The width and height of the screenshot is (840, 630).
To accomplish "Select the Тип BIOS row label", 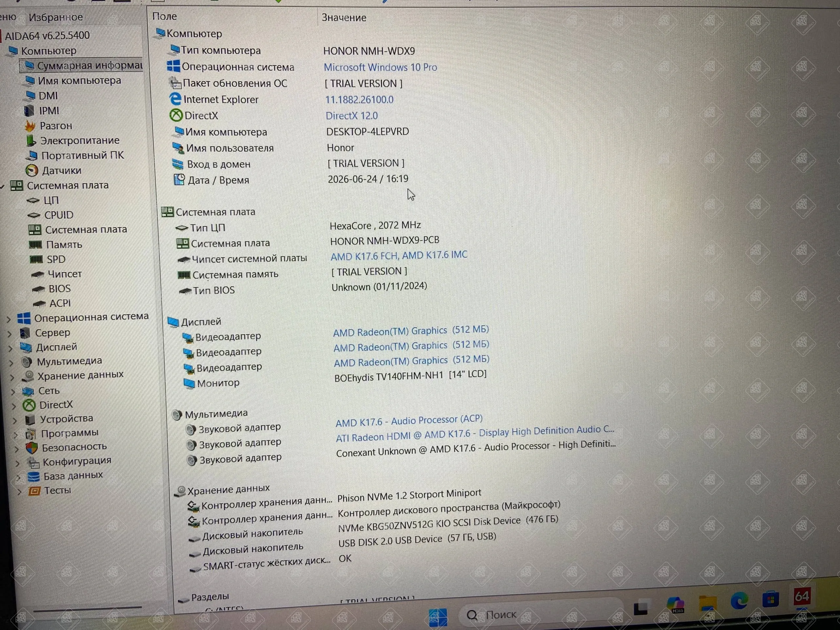I will tap(214, 290).
